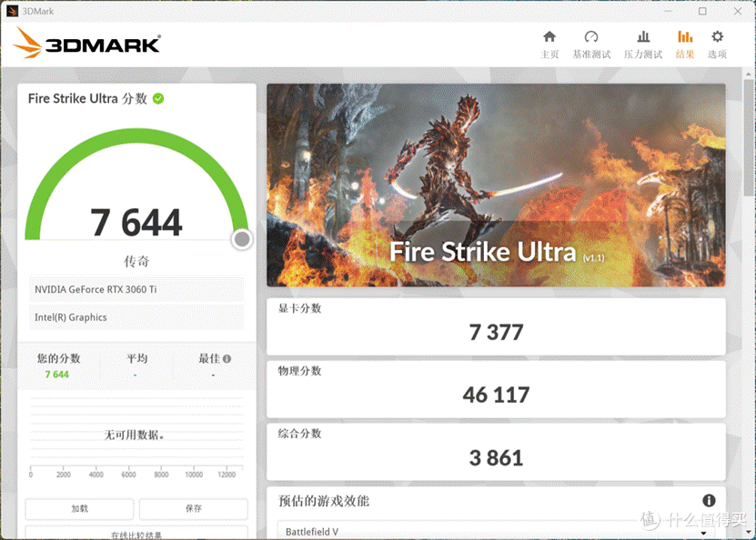Click the main score 7 644
Image resolution: width=756 pixels, height=540 pixels.
click(136, 223)
